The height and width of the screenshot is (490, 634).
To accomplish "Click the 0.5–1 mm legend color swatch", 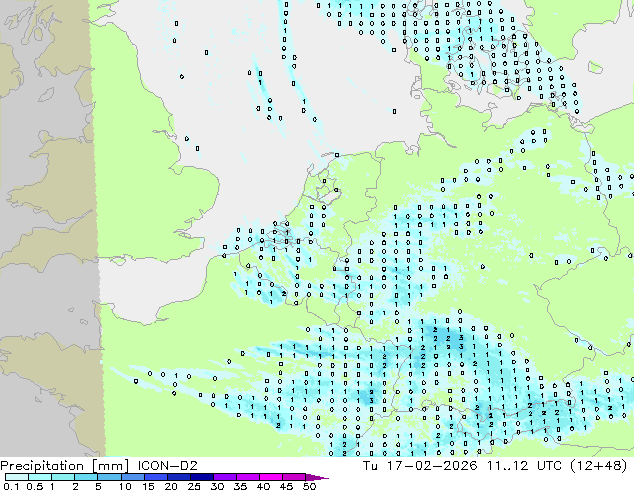I will pos(40,477).
